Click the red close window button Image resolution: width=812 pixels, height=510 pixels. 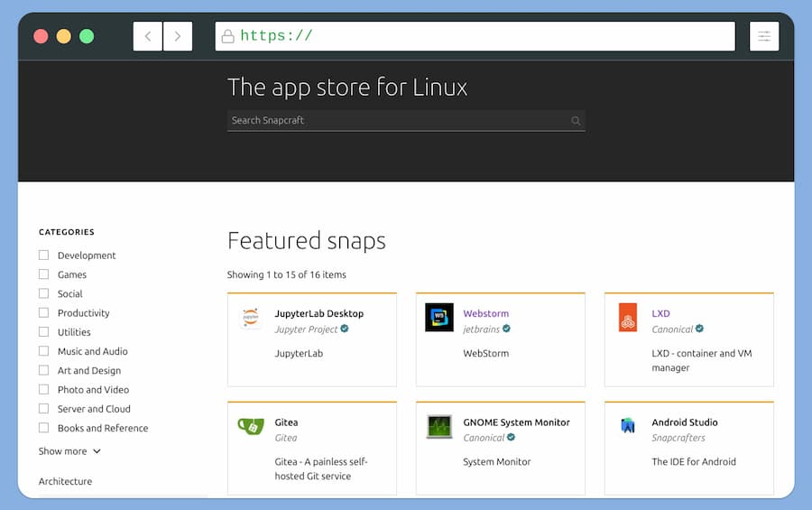pos(41,36)
